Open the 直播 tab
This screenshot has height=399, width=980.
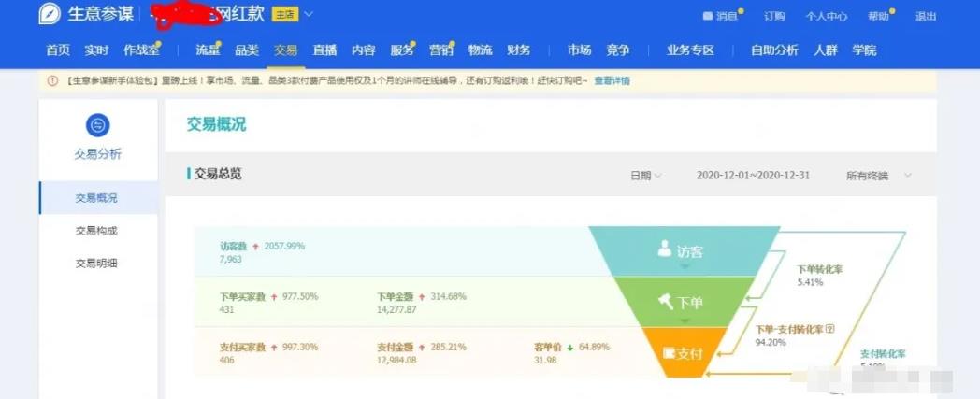point(324,50)
